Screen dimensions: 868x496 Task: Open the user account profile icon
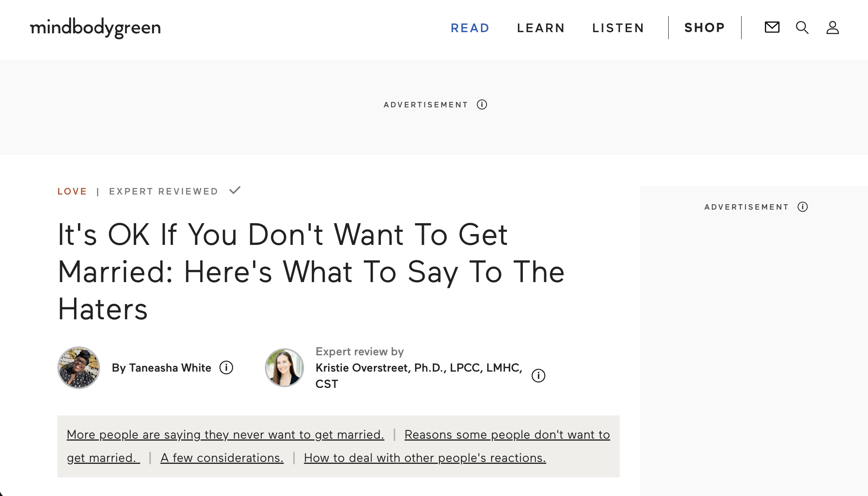point(832,28)
